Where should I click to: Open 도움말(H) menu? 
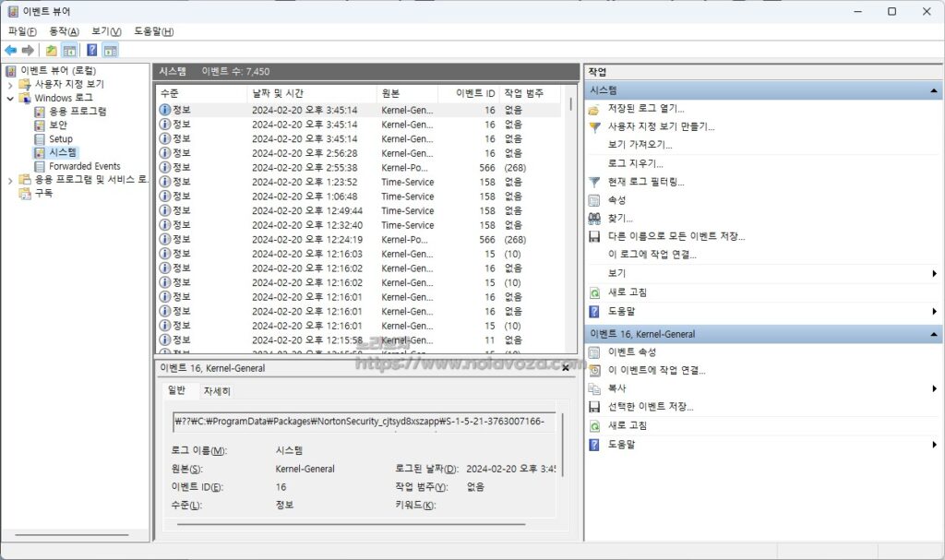click(154, 31)
